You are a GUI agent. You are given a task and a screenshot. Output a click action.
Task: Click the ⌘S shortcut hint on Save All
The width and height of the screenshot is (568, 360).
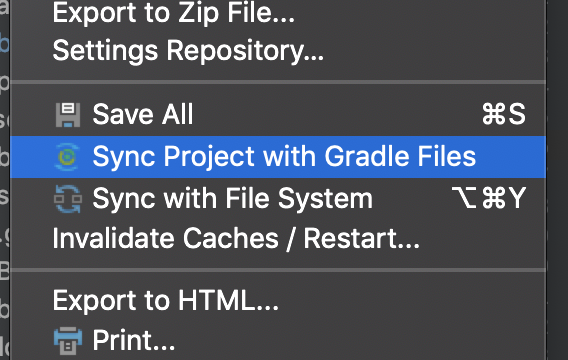(504, 114)
